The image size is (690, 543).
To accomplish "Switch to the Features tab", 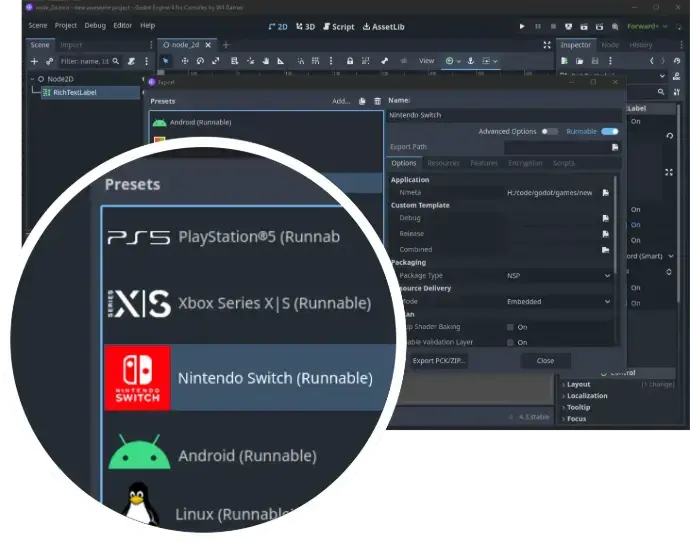I will coord(484,163).
